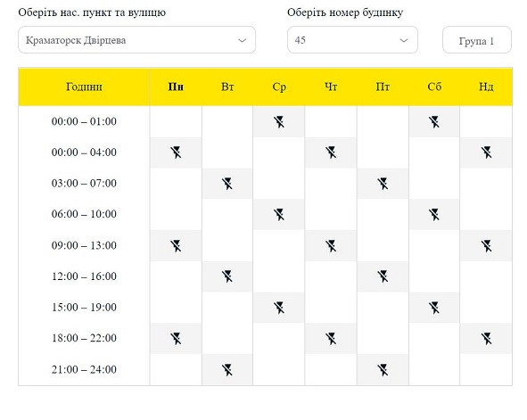Viewport: 527px width, 420px height.
Task: Select the outage icon for Ср 15:00 – 19:00
Action: coord(279,308)
